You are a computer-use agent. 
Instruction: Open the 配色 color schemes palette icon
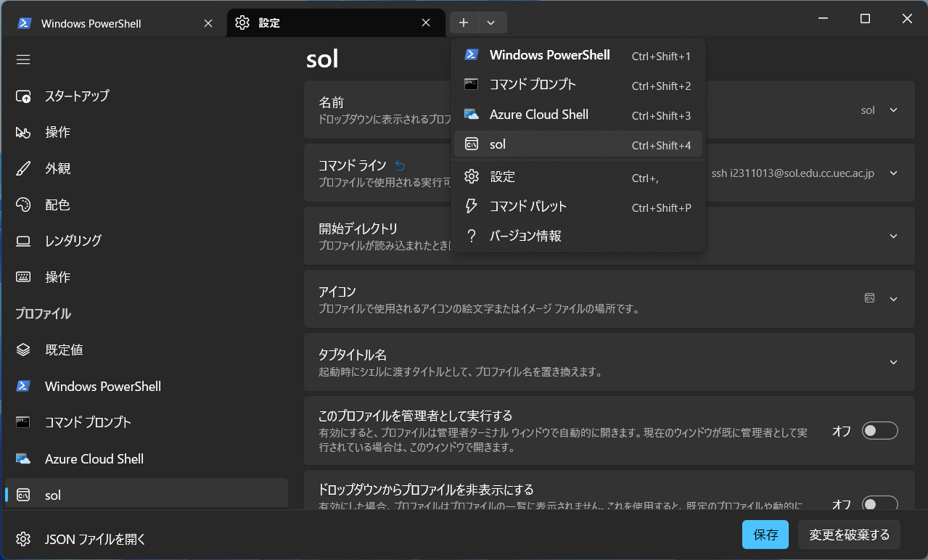point(23,205)
